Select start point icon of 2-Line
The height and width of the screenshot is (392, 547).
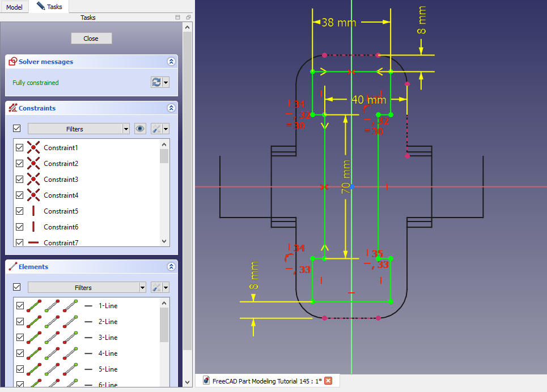[x=53, y=322]
